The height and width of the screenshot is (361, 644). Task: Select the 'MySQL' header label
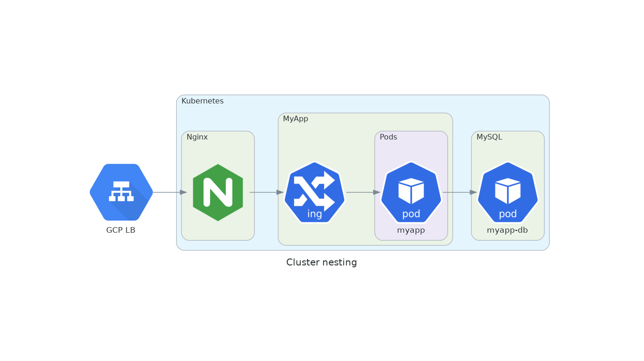[489, 137]
